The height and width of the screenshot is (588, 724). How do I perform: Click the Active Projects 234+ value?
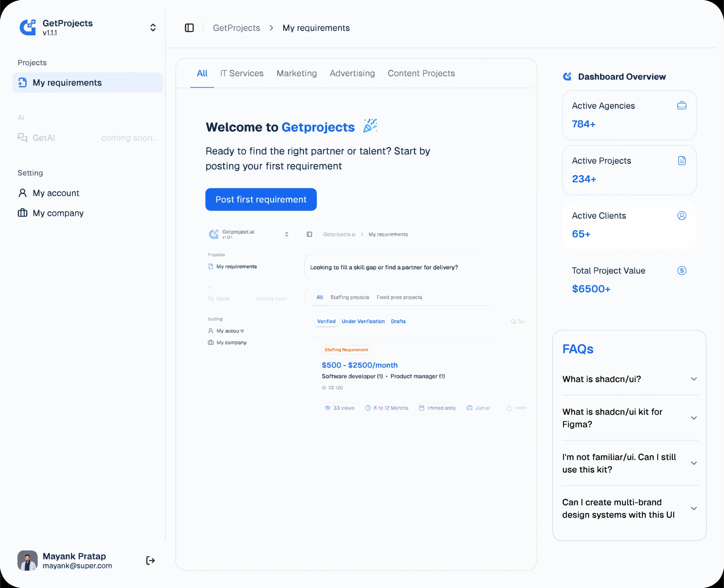pyautogui.click(x=584, y=179)
